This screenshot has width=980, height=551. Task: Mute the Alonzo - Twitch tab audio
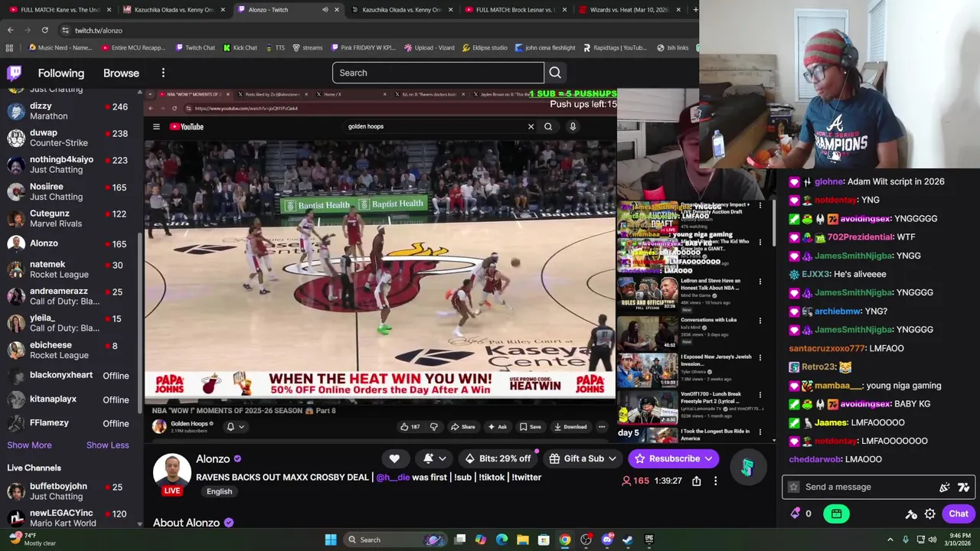tap(325, 10)
